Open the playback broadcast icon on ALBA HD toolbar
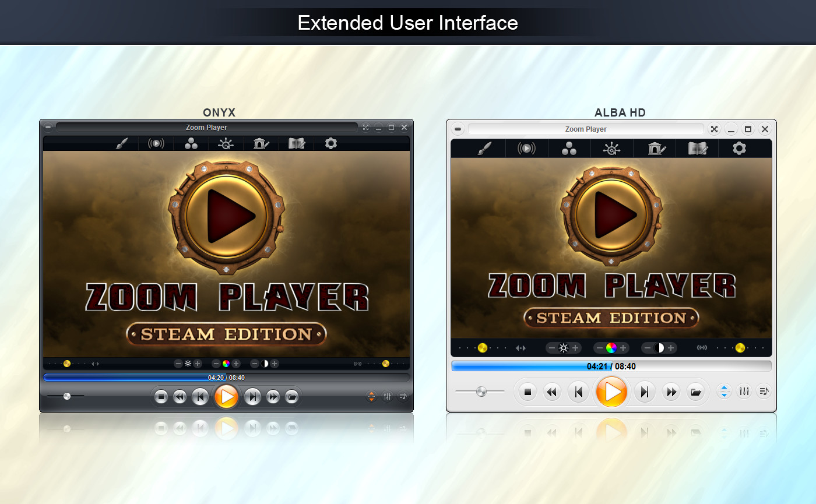This screenshot has height=504, width=816. 526,148
